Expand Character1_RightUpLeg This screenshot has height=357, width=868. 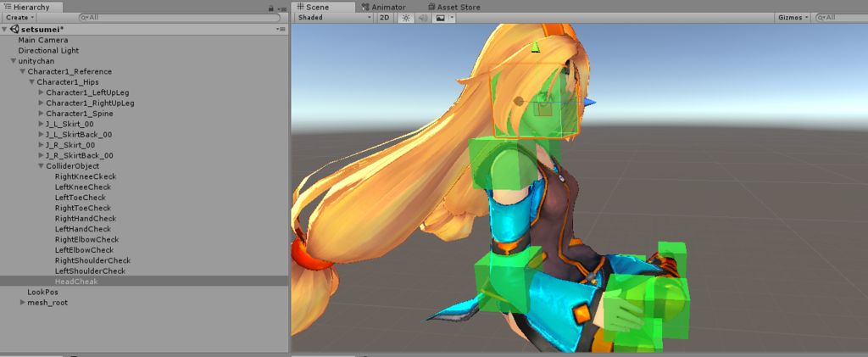(41, 103)
